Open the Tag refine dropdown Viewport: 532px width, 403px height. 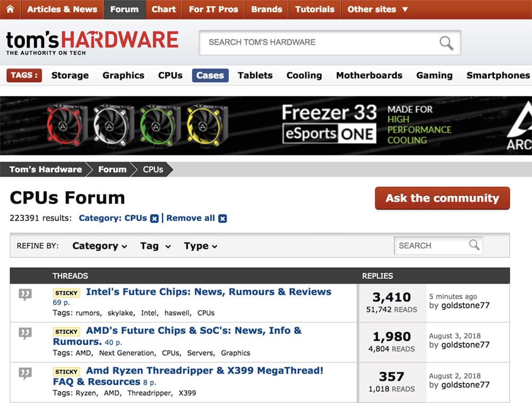click(x=155, y=246)
